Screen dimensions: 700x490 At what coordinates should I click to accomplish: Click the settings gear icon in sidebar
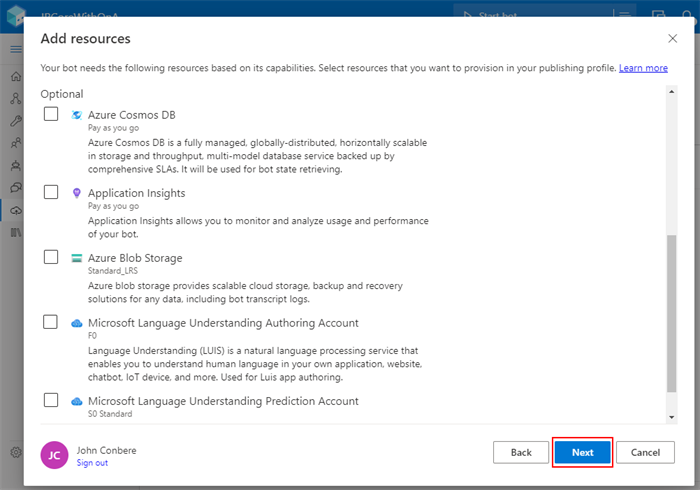point(15,452)
